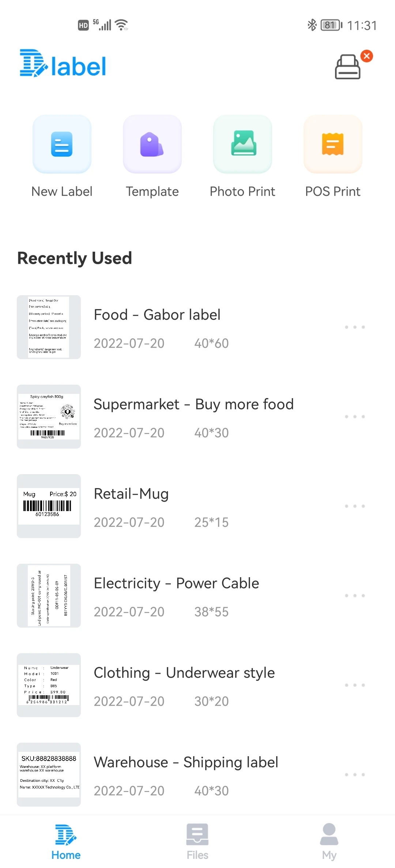Tap the Wi-Fi status icon

121,25
